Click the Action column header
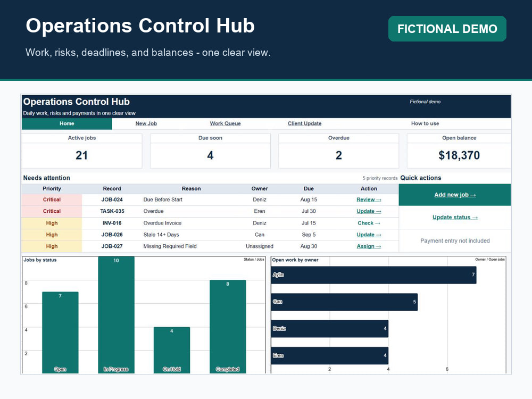532x399 pixels. 369,189
